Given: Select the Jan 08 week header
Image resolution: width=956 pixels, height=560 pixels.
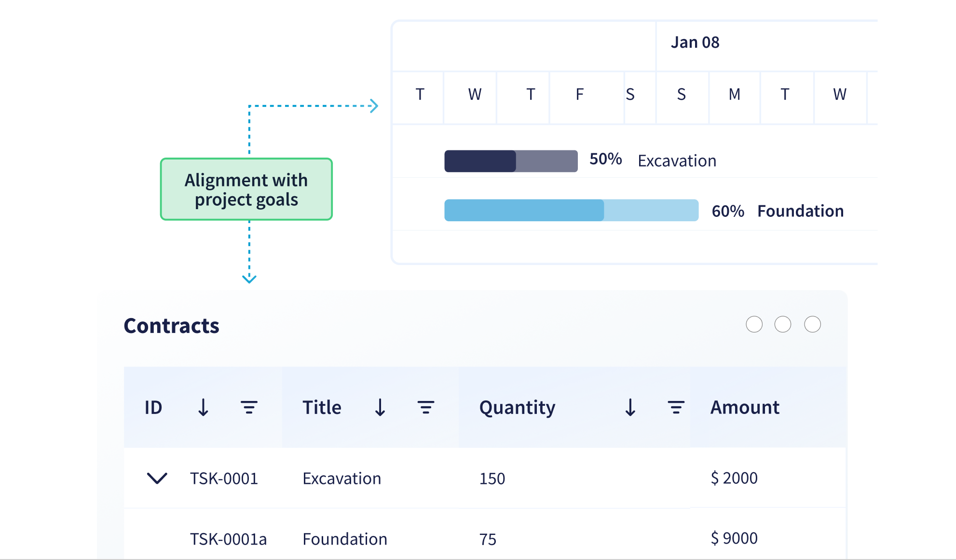Looking at the screenshot, I should click(x=695, y=42).
